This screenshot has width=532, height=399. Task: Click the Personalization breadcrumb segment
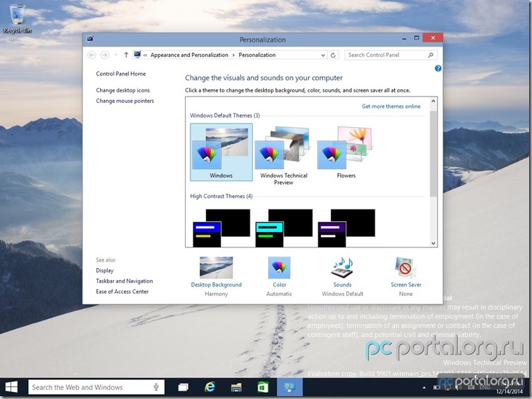[257, 55]
